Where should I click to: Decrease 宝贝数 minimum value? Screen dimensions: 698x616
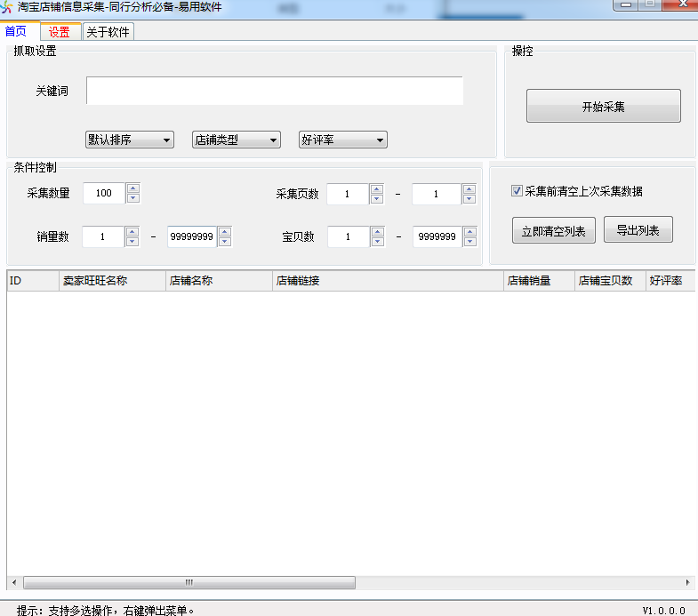(x=378, y=242)
